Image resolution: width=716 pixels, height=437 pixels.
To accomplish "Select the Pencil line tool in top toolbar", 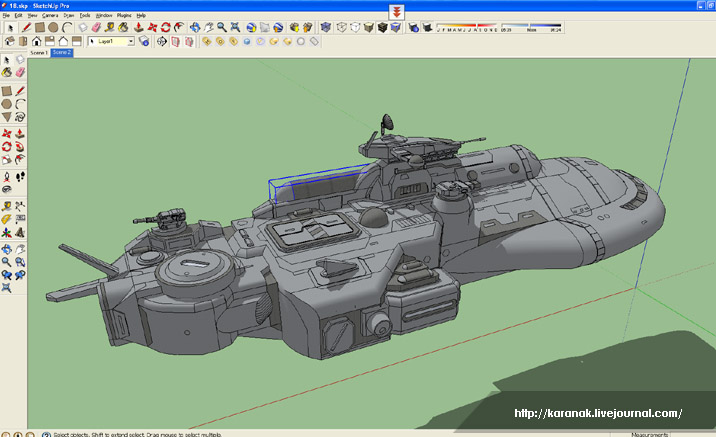I will pyautogui.click(x=27, y=27).
